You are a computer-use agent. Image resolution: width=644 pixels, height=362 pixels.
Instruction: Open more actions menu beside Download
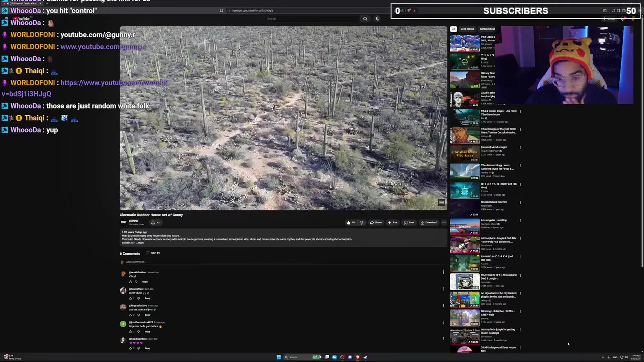tap(444, 222)
